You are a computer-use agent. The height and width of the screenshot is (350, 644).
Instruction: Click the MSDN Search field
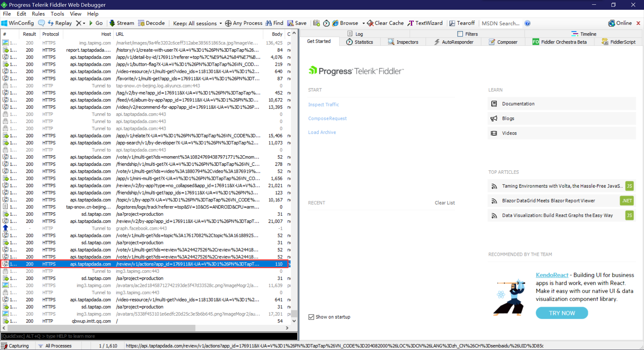pos(500,23)
